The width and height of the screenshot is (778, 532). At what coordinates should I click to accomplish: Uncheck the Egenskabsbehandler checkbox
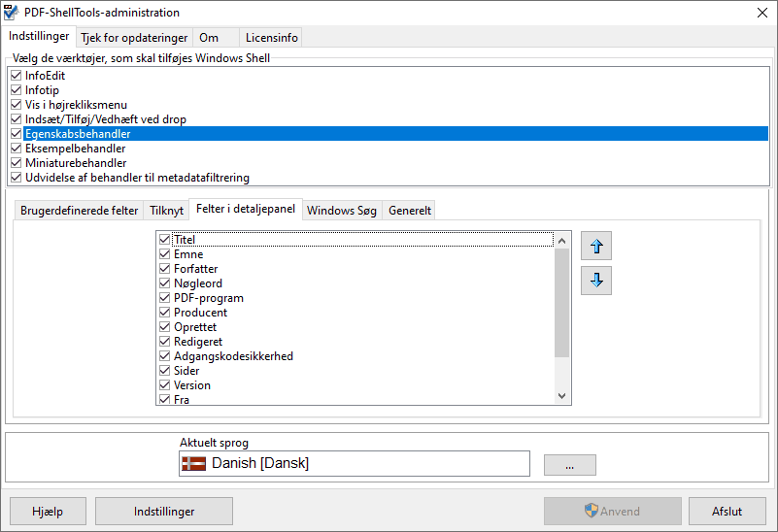pos(17,134)
